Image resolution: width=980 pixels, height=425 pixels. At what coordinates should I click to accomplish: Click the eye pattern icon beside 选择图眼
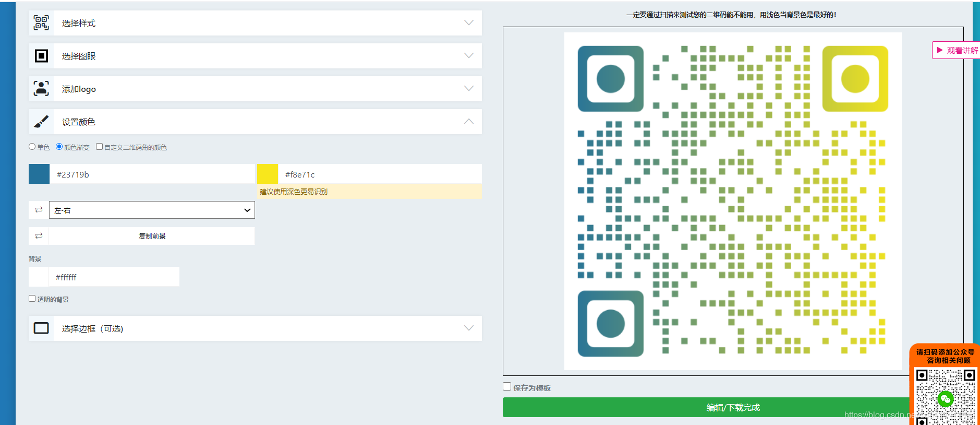coord(41,56)
